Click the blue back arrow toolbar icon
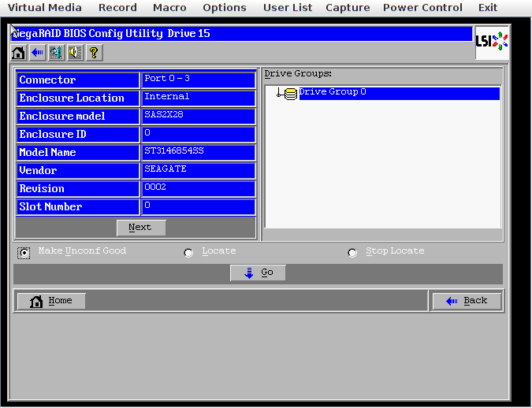The height and width of the screenshot is (408, 532). tap(37, 53)
